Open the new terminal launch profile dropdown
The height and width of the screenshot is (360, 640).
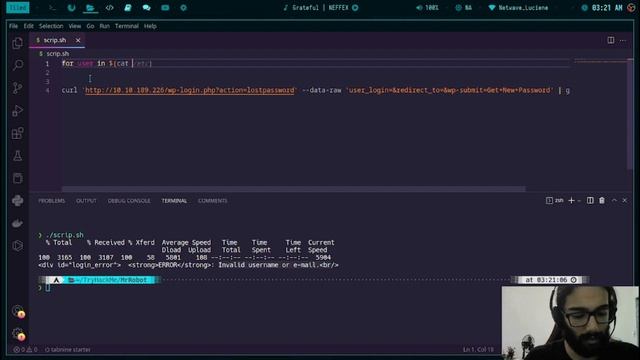(579, 200)
